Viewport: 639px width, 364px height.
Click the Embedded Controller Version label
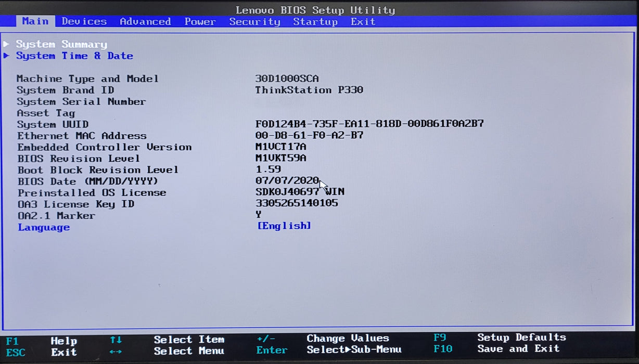(x=104, y=147)
